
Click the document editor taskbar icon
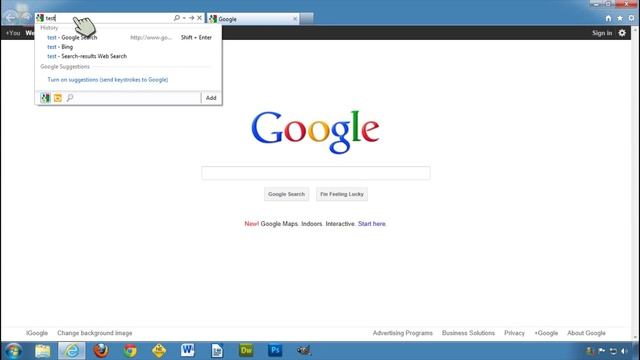pyautogui.click(x=217, y=351)
